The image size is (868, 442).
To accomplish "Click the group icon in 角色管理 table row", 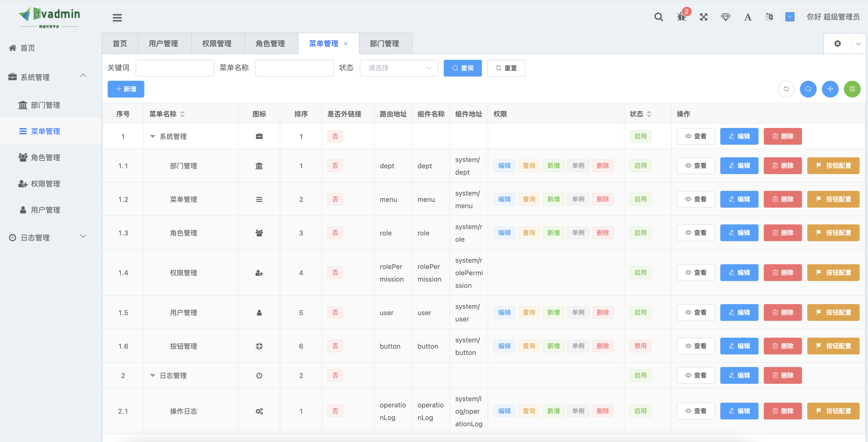I will (259, 233).
